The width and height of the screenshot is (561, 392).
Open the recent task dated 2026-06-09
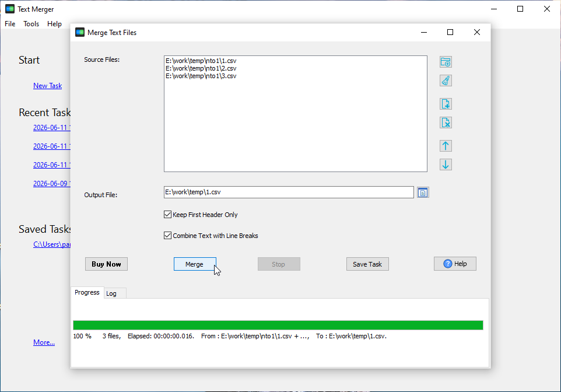tap(52, 183)
